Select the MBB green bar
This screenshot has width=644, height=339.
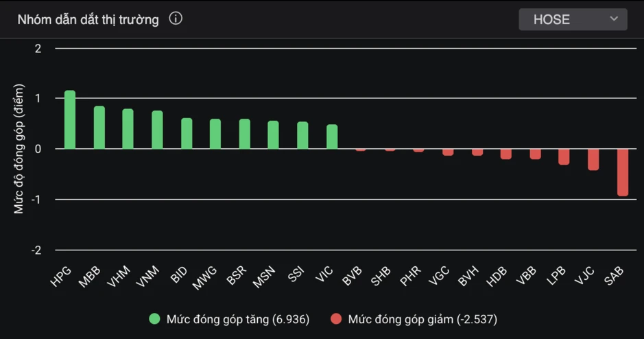pos(99,128)
